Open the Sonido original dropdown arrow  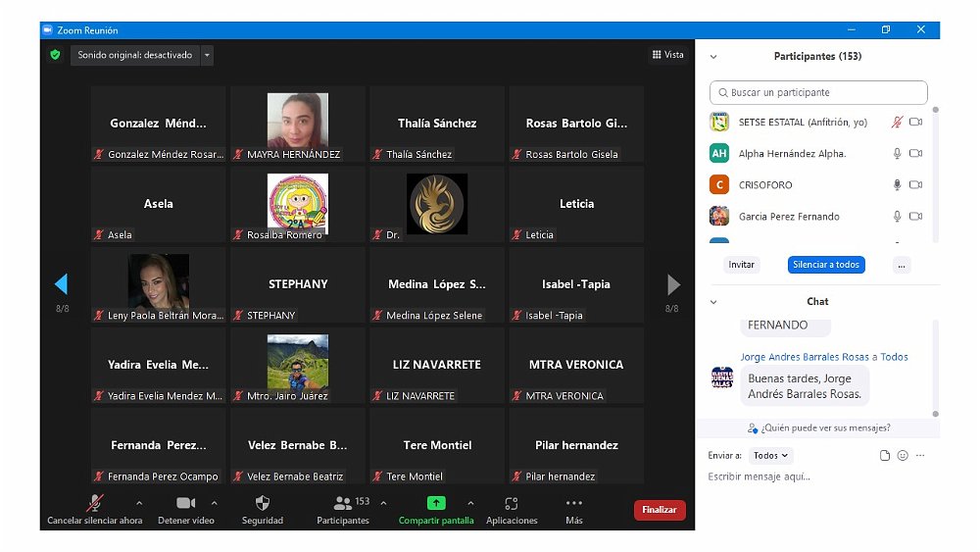pos(207,56)
